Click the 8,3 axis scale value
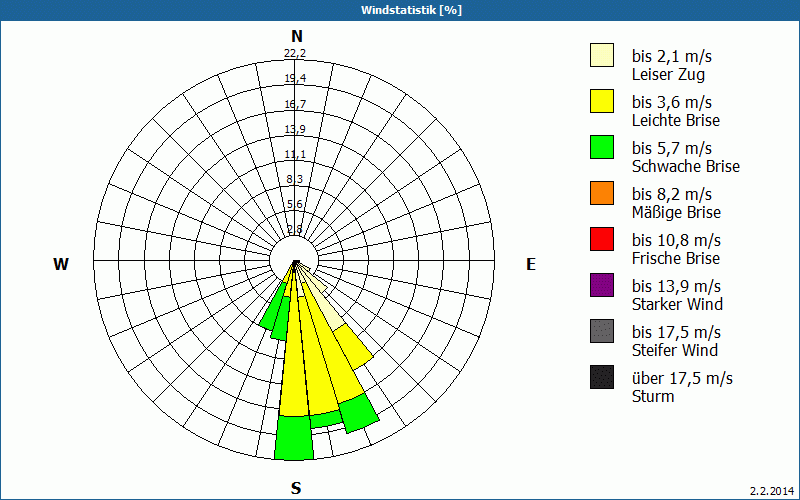 (295, 179)
